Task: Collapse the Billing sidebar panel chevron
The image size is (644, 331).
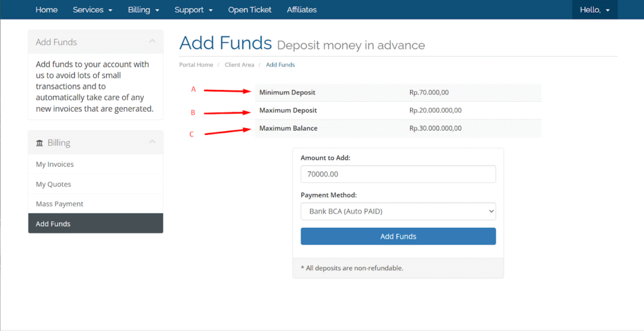Action: tap(152, 141)
